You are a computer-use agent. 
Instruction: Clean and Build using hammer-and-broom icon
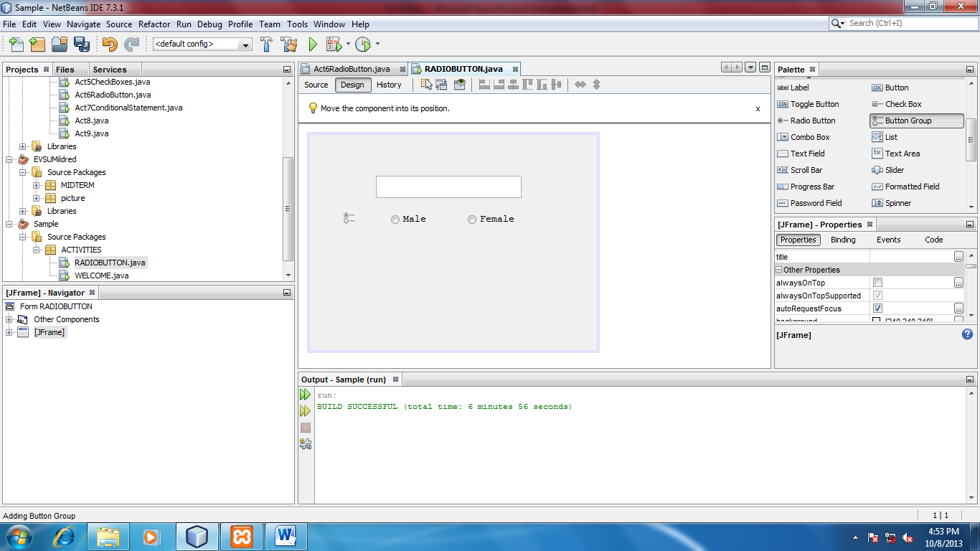tap(288, 44)
